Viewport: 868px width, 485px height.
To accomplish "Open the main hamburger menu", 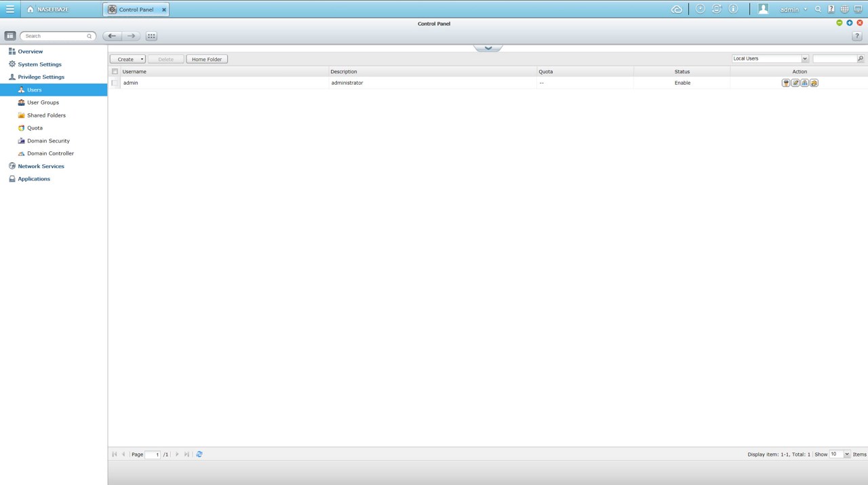I will pos(10,9).
